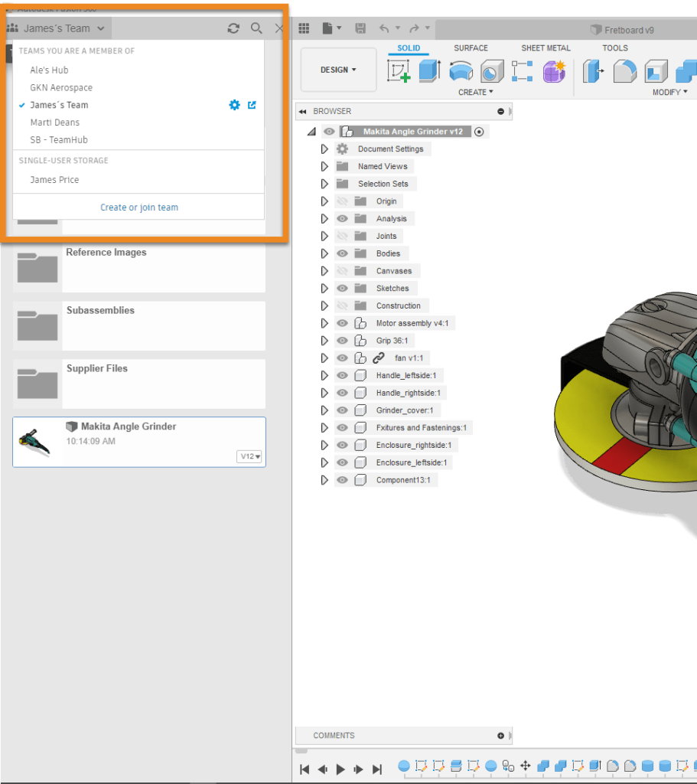Open the DESIGN workspace dropdown
Screen dimensions: 697x784
pos(338,70)
